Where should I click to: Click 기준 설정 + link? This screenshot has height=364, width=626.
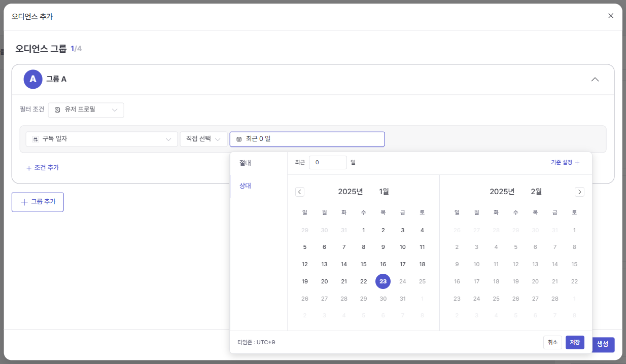pos(565,162)
